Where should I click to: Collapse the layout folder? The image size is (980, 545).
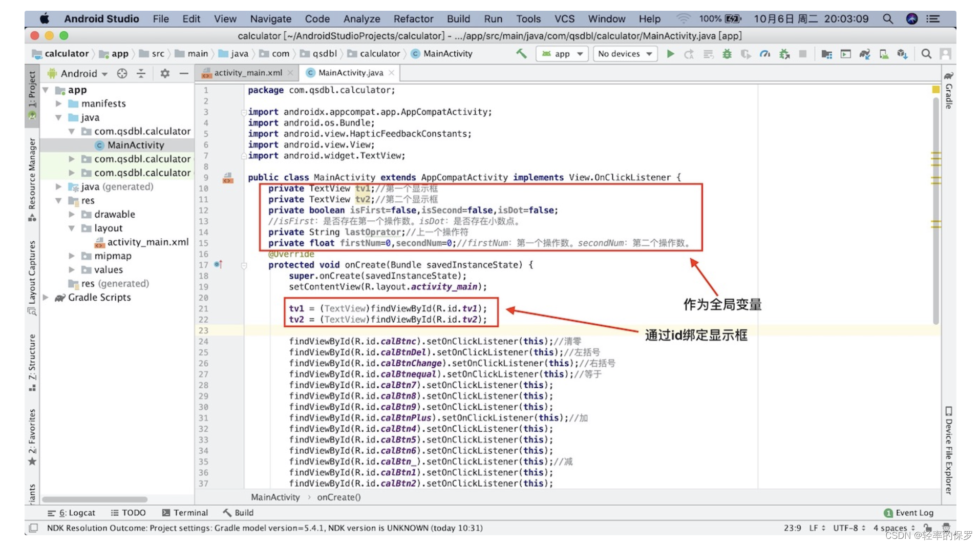coord(72,228)
